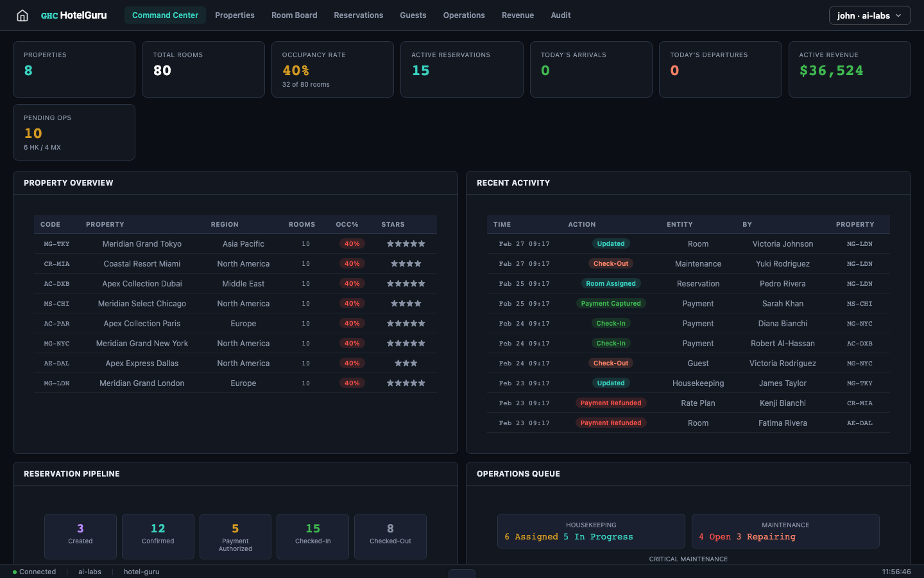Click the Housekeeping operations queue card
This screenshot has height=578, width=924.
591,531
